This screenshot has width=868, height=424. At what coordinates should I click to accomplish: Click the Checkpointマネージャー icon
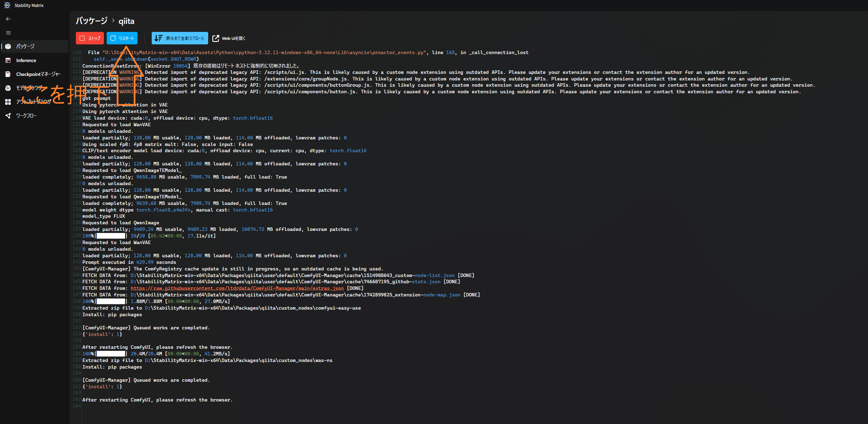pyautogui.click(x=8, y=74)
